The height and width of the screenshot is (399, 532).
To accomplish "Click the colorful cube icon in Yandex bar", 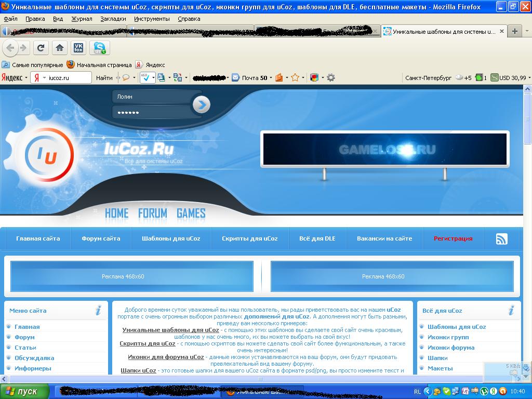I will pyautogui.click(x=314, y=78).
